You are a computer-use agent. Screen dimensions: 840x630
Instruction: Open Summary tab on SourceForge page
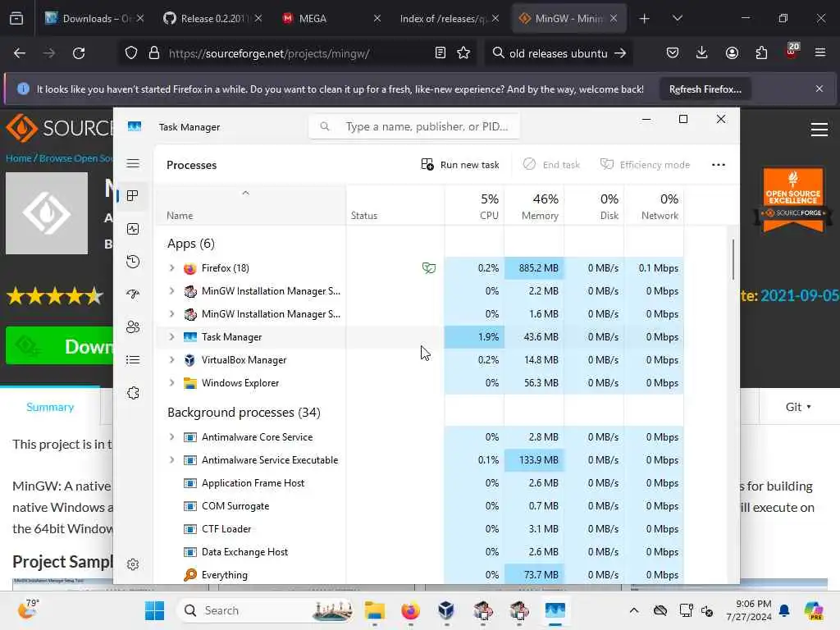pos(50,407)
